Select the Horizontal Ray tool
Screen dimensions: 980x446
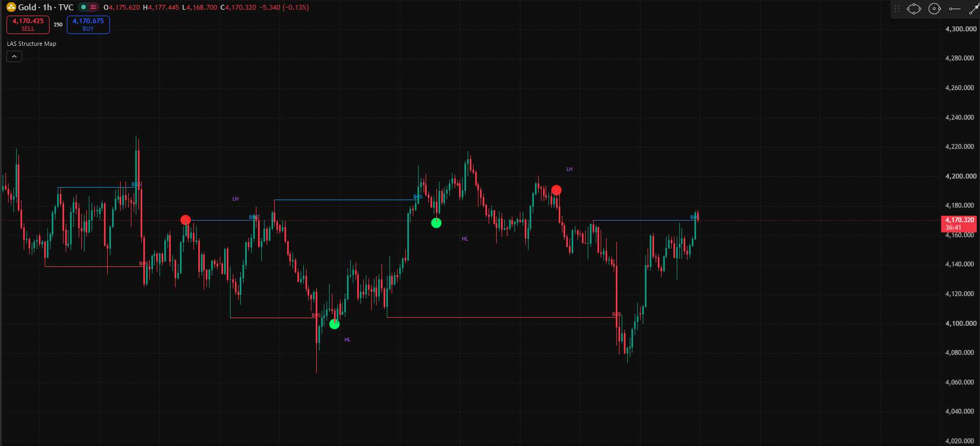955,9
